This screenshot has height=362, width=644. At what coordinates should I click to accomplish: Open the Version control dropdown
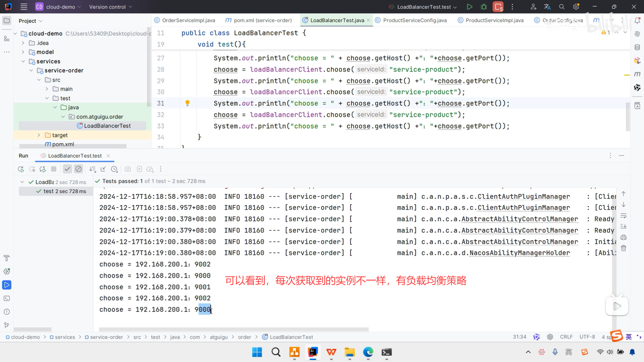coord(110,7)
